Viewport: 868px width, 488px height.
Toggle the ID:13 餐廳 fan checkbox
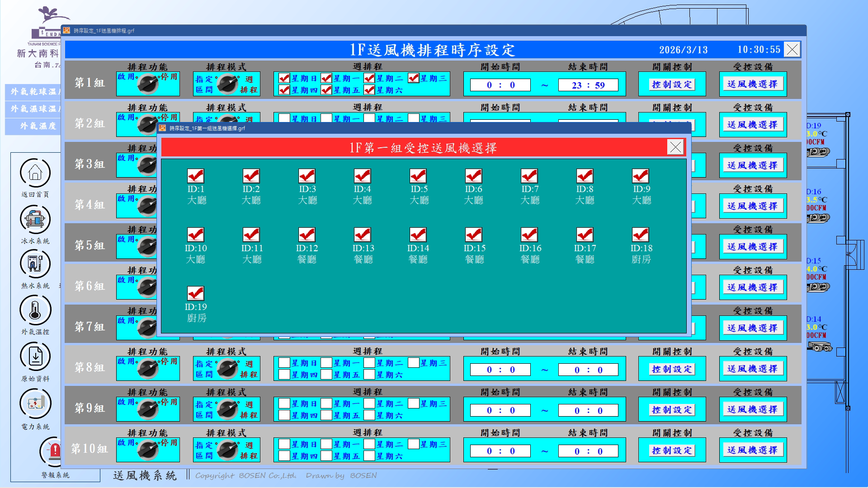pos(363,235)
